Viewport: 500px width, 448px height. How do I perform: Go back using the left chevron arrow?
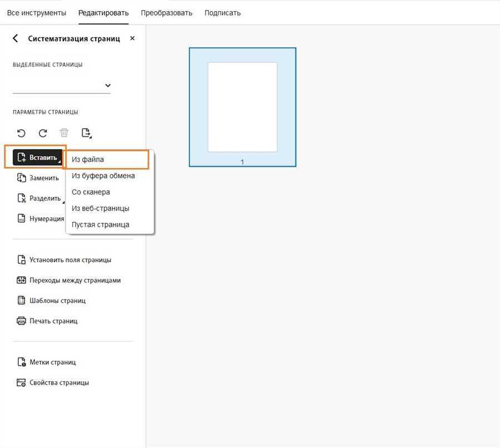[x=16, y=38]
